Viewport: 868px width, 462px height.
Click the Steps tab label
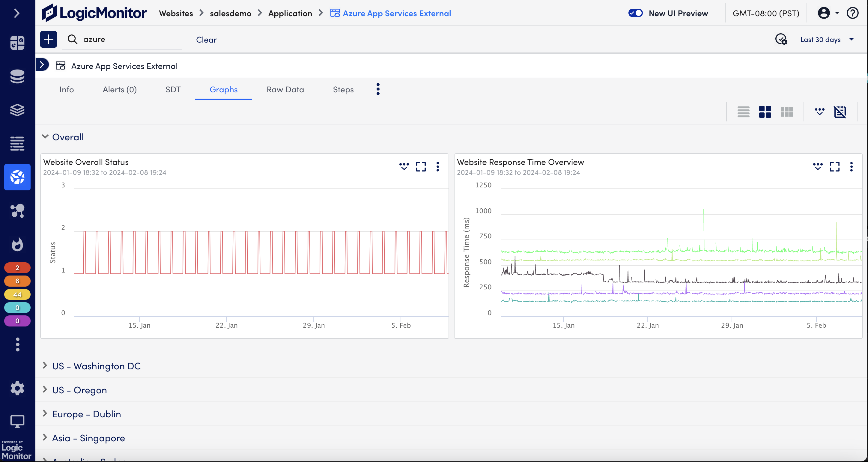(x=343, y=89)
